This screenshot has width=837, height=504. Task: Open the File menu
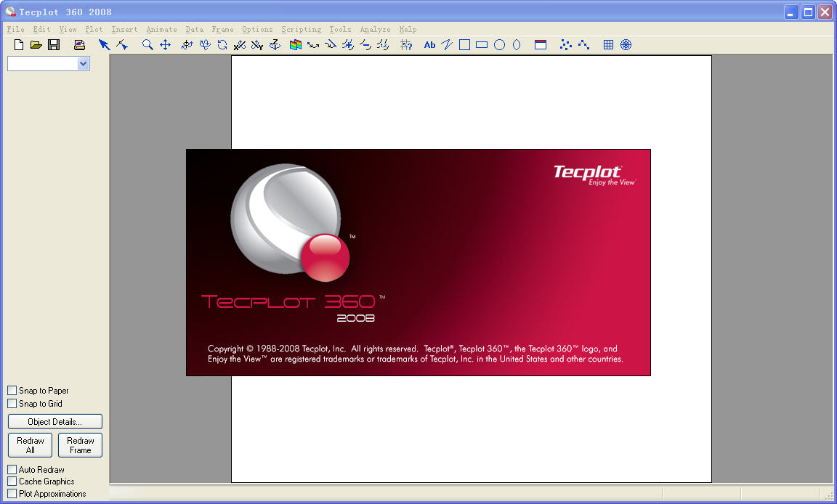tap(15, 29)
